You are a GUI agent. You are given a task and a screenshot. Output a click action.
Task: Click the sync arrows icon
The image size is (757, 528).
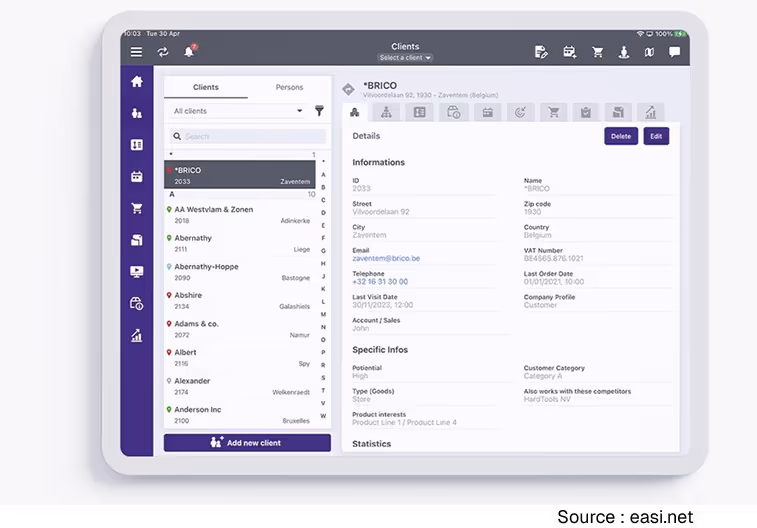tap(163, 52)
